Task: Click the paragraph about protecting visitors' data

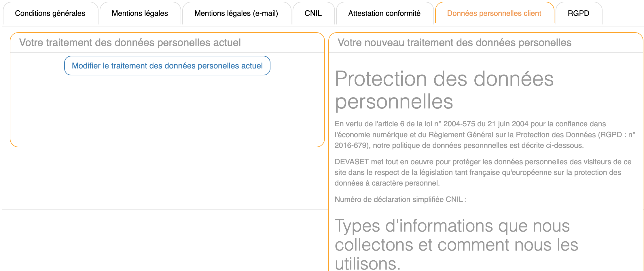Action: point(483,172)
